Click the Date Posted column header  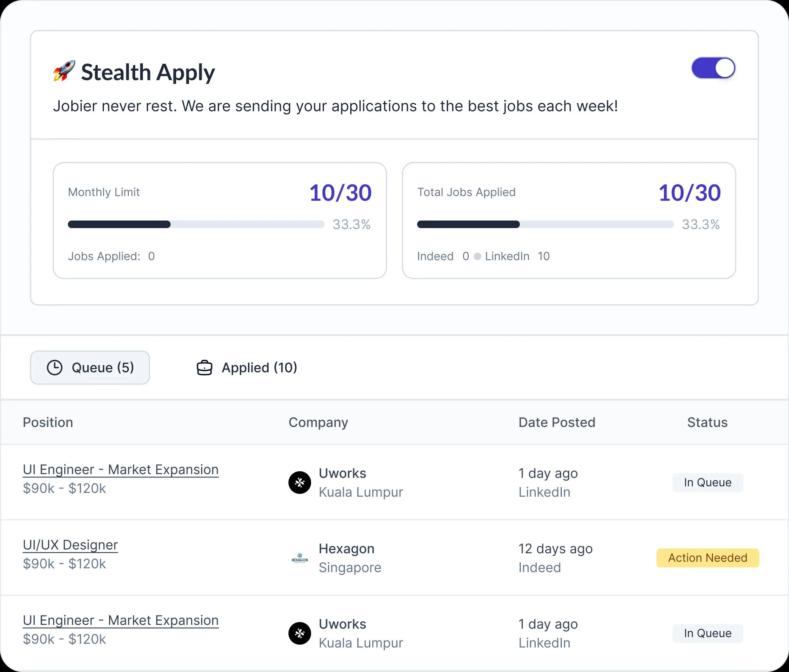click(556, 422)
